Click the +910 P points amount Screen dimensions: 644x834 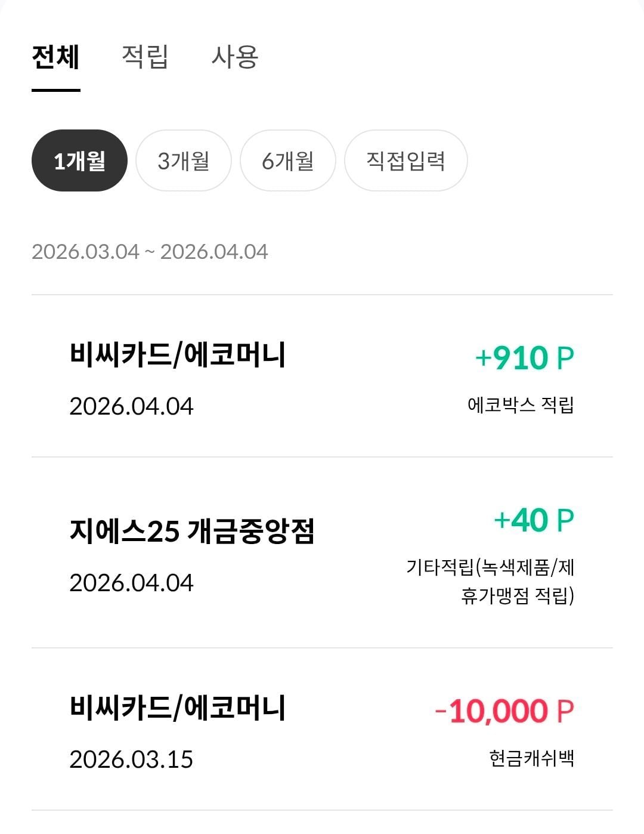click(x=524, y=358)
